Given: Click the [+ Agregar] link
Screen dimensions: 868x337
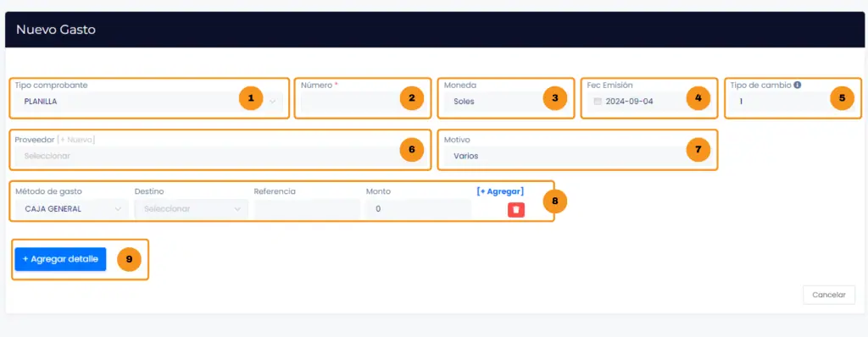Looking at the screenshot, I should point(500,191).
